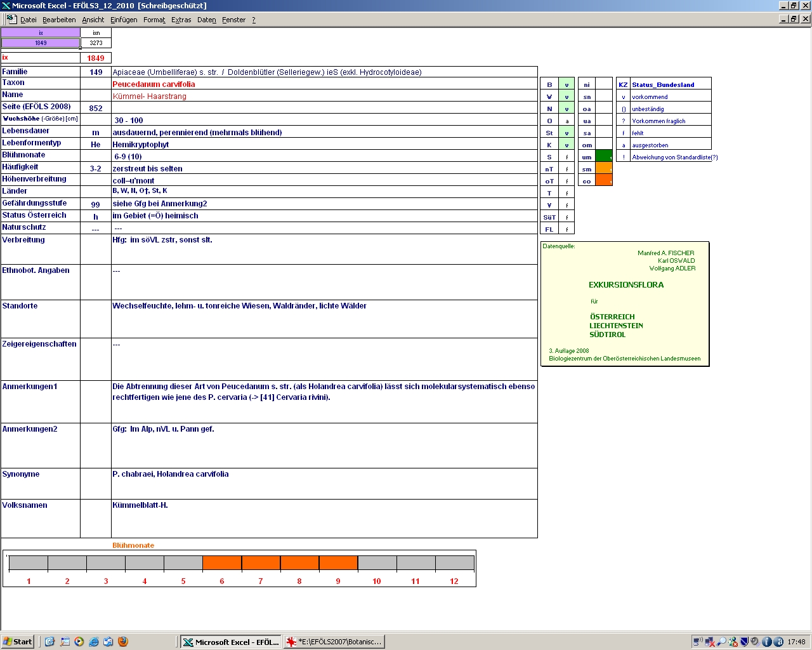Open the Fenster menu
812x650 pixels.
[233, 20]
